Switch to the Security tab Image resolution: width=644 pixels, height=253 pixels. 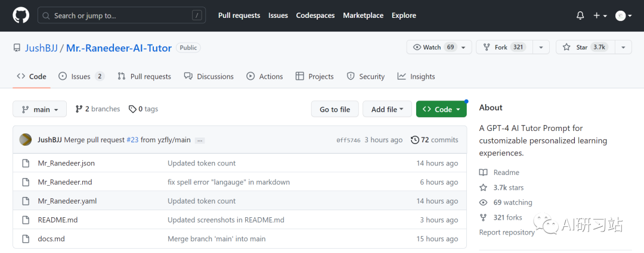click(x=366, y=77)
